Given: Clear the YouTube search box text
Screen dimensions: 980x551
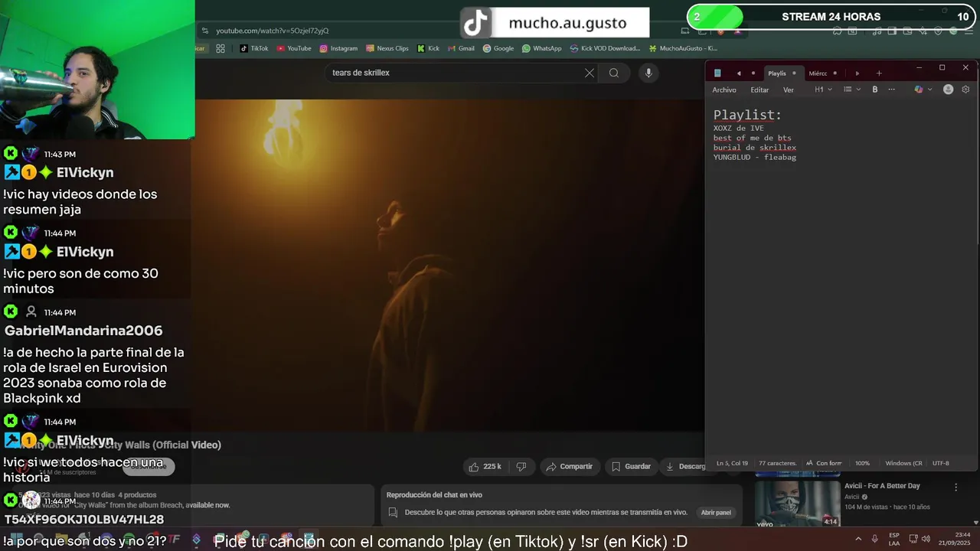Looking at the screenshot, I should pos(590,73).
